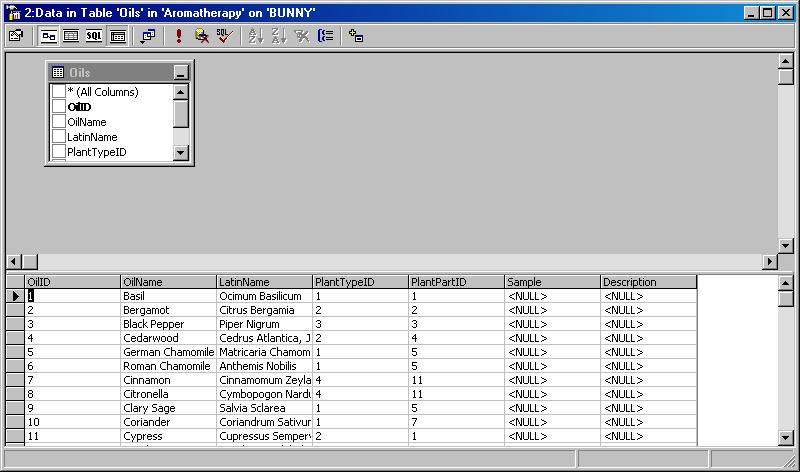This screenshot has height=472, width=800.
Task: Toggle the SQL pane button
Action: [94, 35]
